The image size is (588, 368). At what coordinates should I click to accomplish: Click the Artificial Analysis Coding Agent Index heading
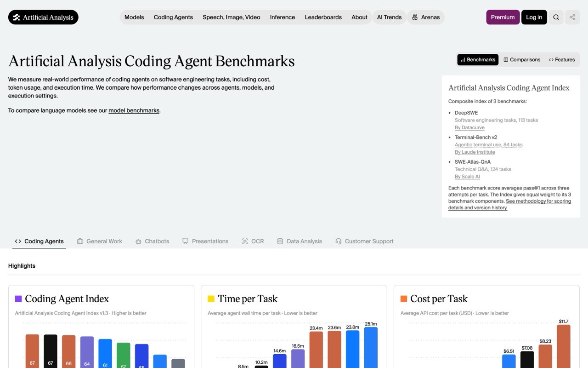(509, 88)
